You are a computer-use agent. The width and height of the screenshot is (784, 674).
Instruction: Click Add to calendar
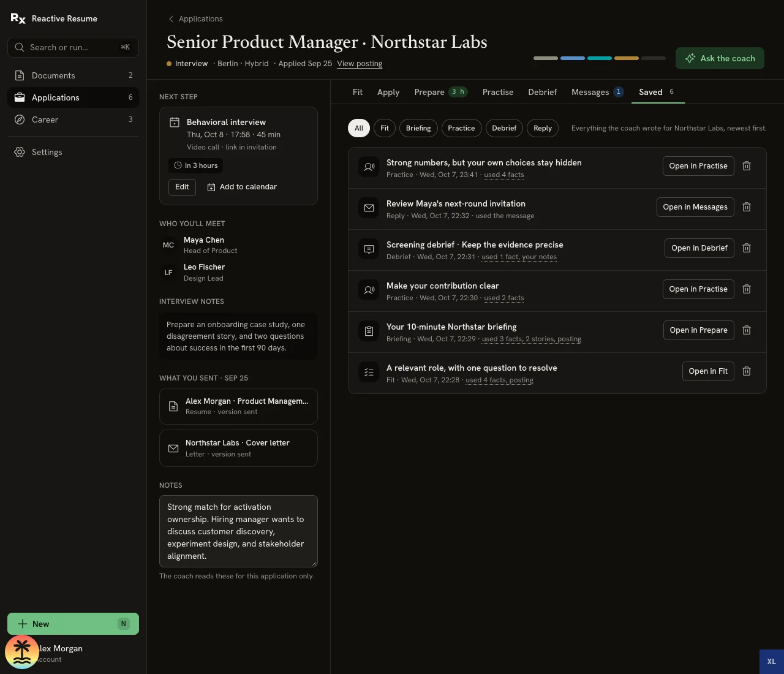pyautogui.click(x=242, y=187)
